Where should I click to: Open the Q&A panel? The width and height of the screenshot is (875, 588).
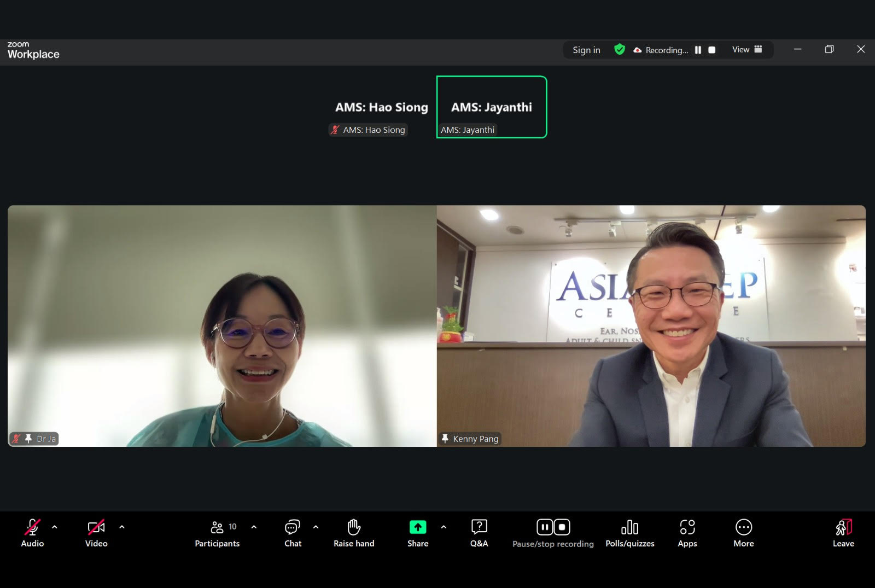click(479, 532)
